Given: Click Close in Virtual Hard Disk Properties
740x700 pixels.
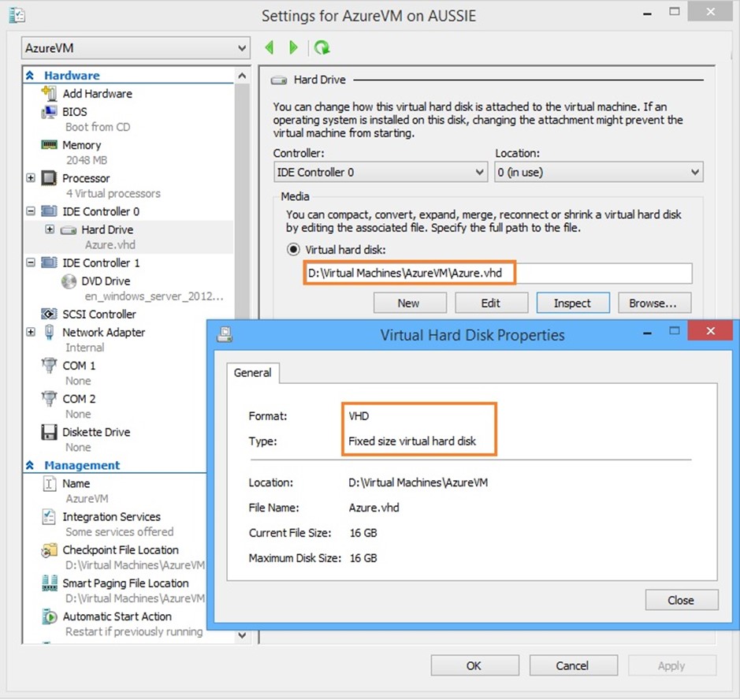Looking at the screenshot, I should point(682,600).
